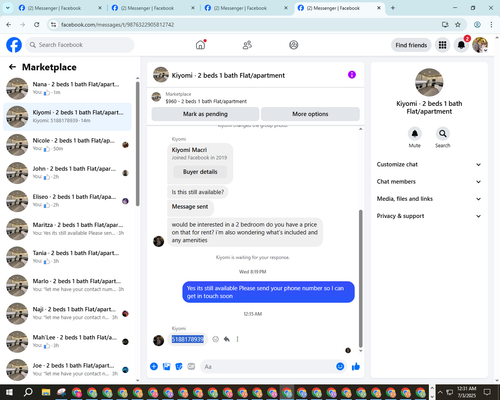Search in conversation magnifier icon
This screenshot has width=500, height=400.
click(x=443, y=134)
